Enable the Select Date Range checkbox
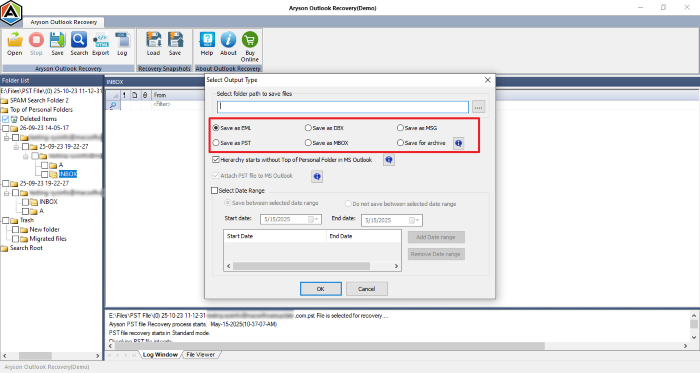Image resolution: width=700 pixels, height=373 pixels. tap(215, 191)
